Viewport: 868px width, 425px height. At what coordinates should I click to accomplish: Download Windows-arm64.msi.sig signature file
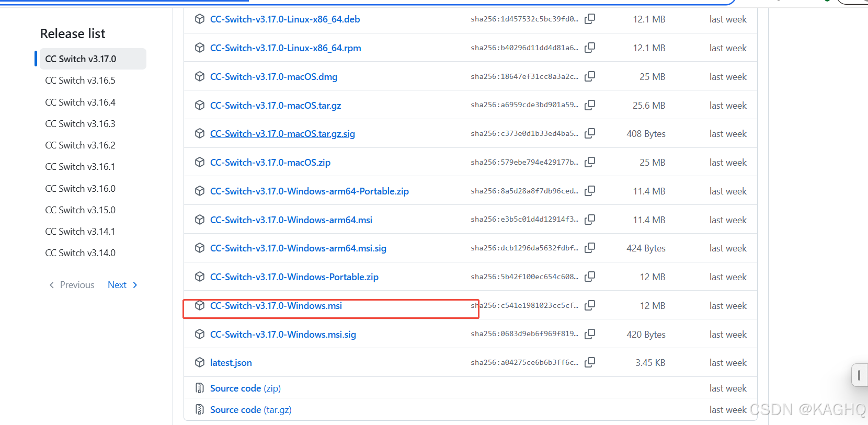tap(298, 248)
